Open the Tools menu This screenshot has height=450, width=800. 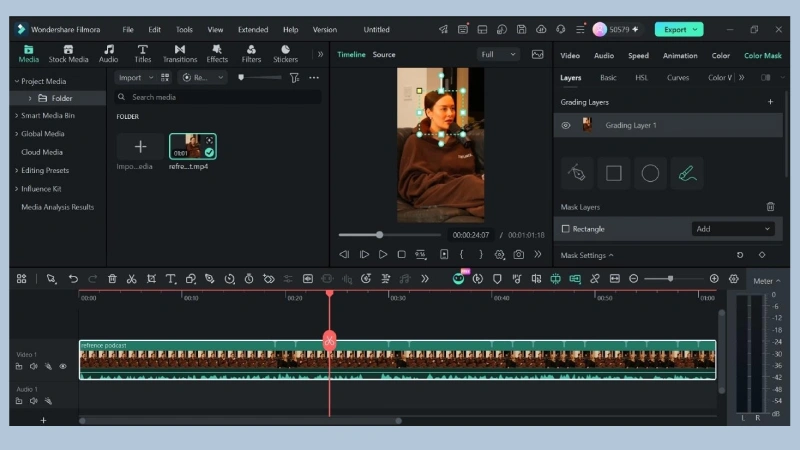(184, 30)
